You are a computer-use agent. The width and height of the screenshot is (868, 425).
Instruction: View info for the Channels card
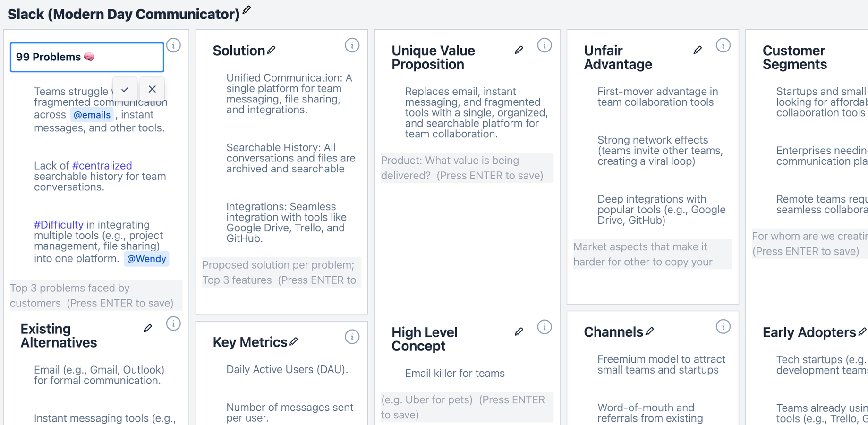(723, 326)
